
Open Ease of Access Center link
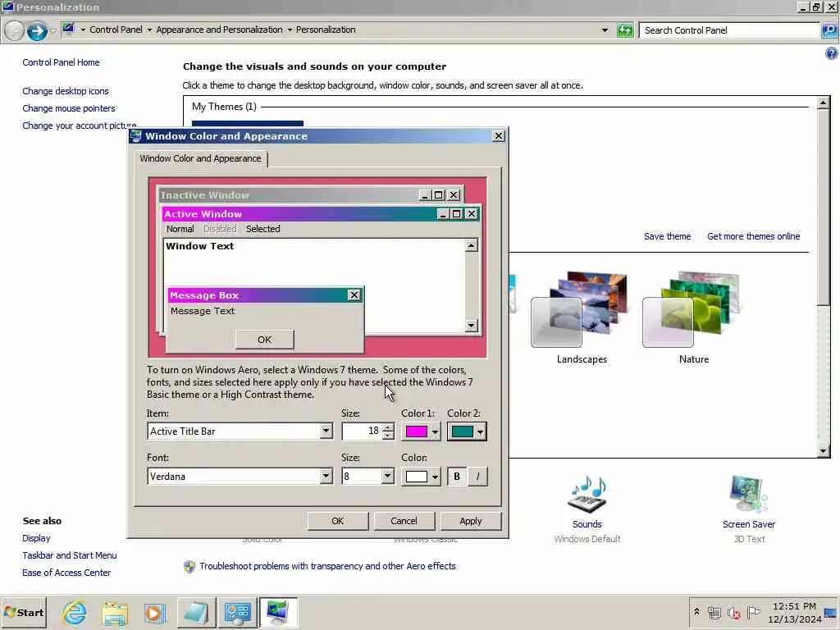pyautogui.click(x=66, y=572)
